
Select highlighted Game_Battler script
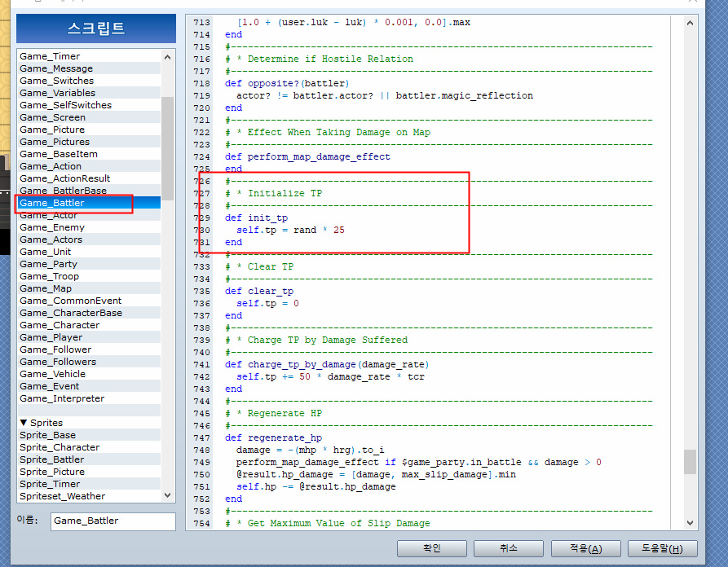click(x=89, y=203)
